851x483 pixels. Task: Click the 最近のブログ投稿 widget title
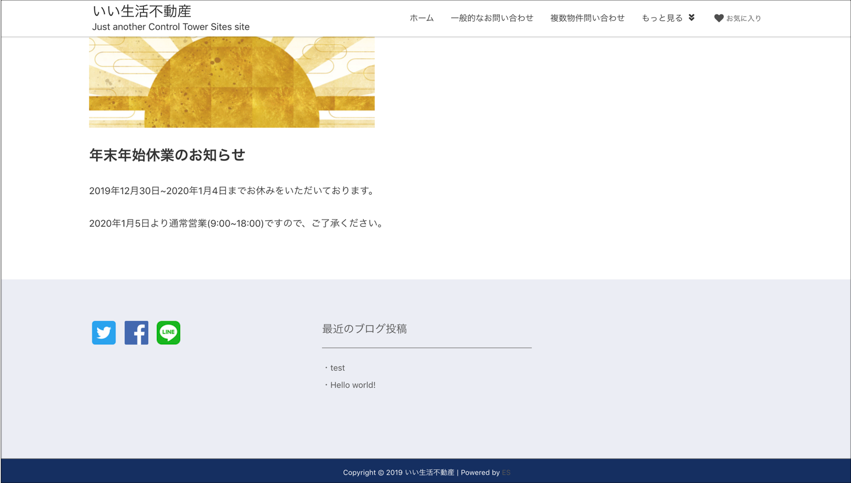(364, 328)
